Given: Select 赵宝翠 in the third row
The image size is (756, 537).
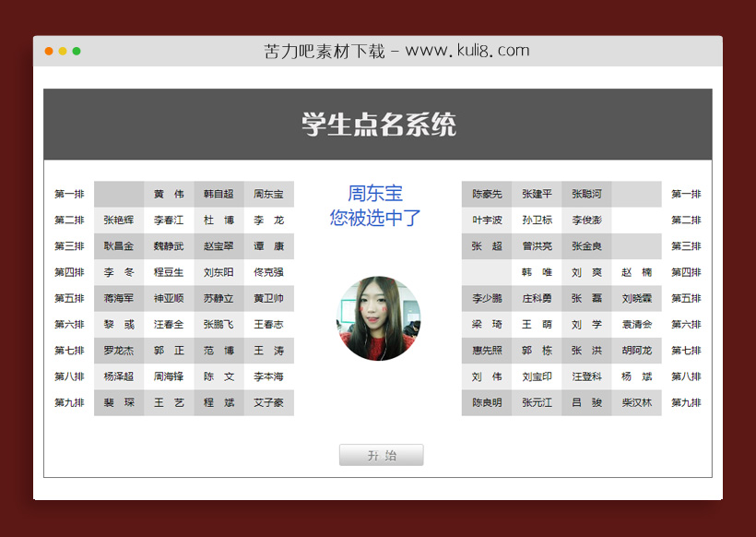Looking at the screenshot, I should (217, 246).
